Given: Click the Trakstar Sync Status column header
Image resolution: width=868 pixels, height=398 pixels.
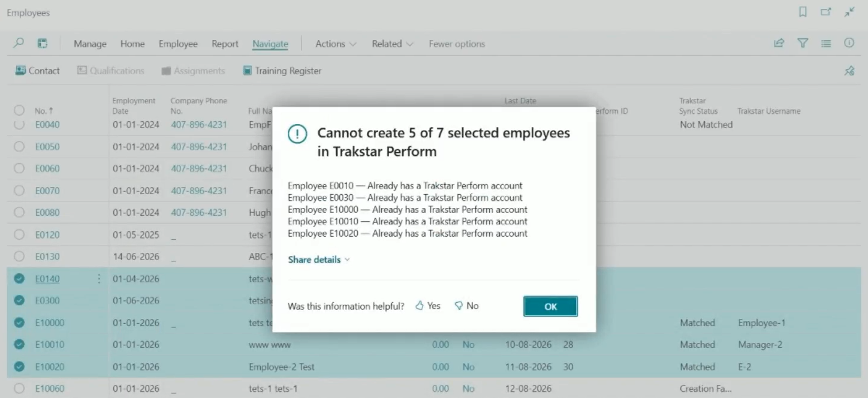Looking at the screenshot, I should coord(698,106).
